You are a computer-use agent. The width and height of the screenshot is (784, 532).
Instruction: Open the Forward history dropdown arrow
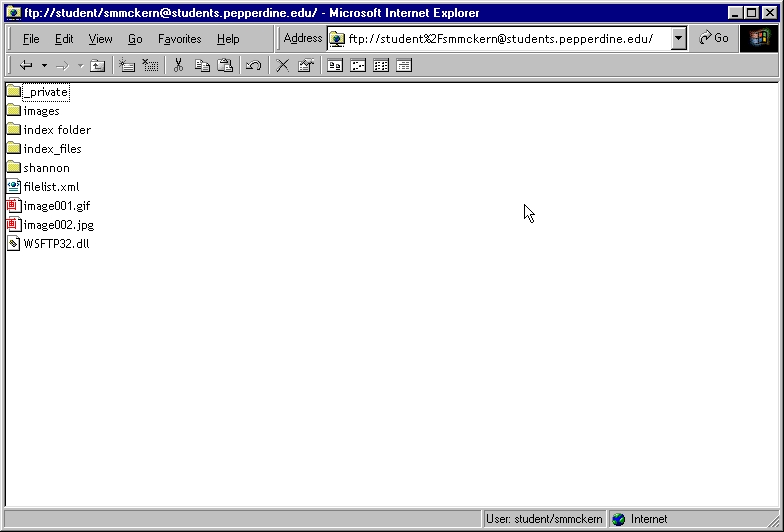80,66
